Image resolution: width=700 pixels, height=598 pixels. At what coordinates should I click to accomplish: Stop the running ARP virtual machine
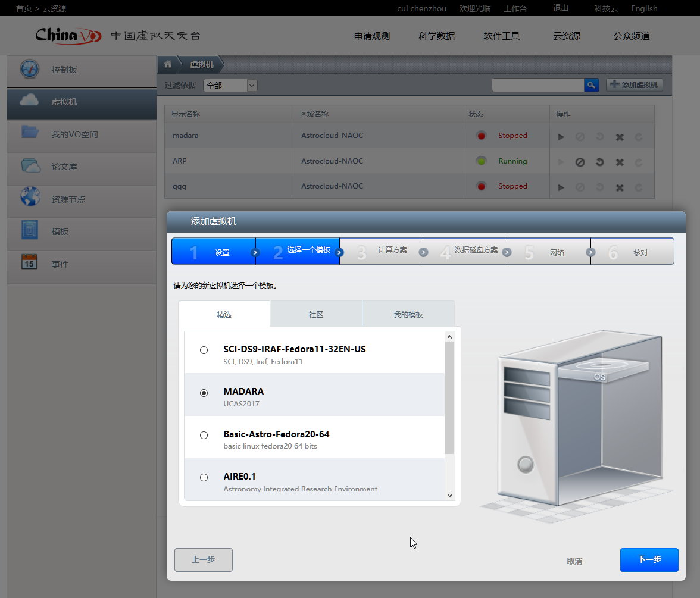[580, 162]
